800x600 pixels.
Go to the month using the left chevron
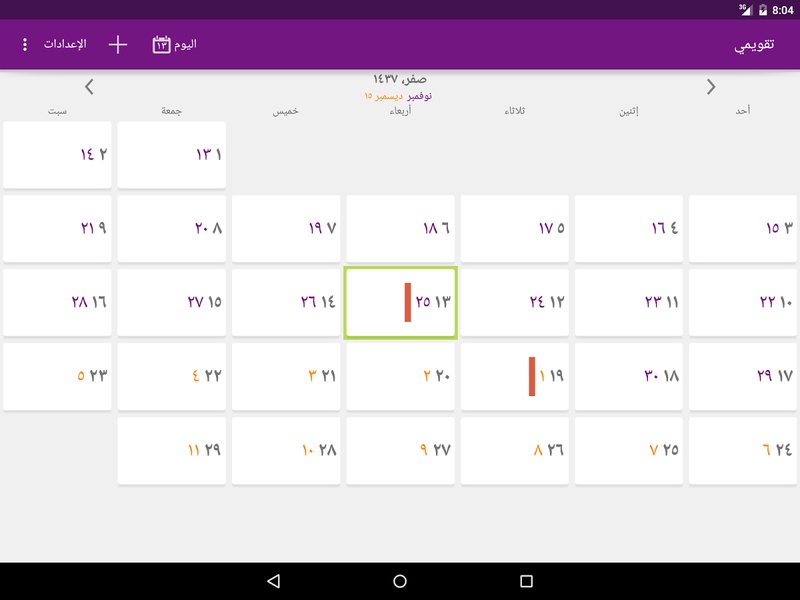click(x=89, y=87)
